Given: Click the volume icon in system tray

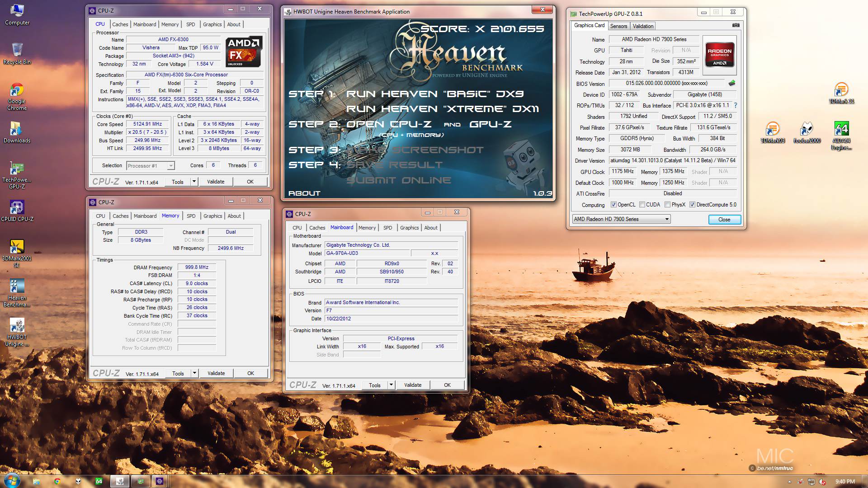Looking at the screenshot, I should tap(823, 482).
